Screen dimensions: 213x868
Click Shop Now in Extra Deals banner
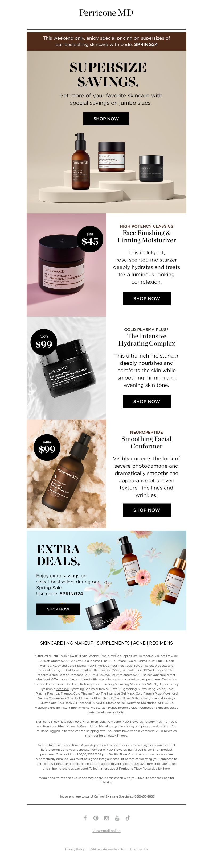pyautogui.click(x=58, y=609)
